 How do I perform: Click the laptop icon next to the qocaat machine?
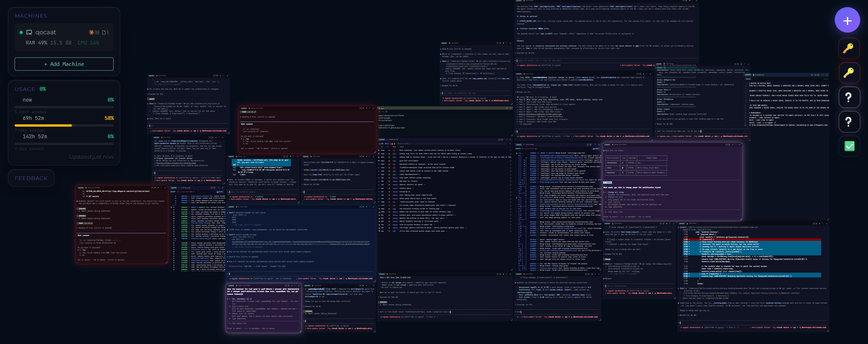click(x=30, y=32)
